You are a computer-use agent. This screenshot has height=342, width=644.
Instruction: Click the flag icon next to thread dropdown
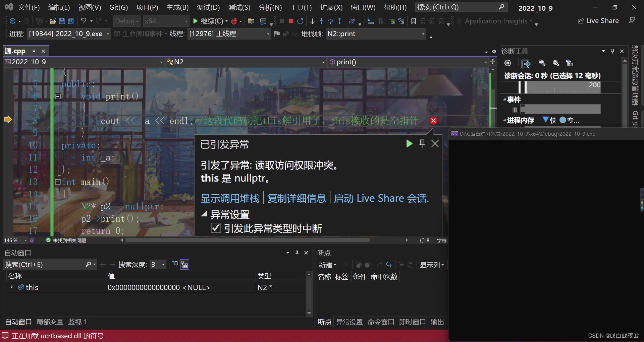[x=277, y=34]
